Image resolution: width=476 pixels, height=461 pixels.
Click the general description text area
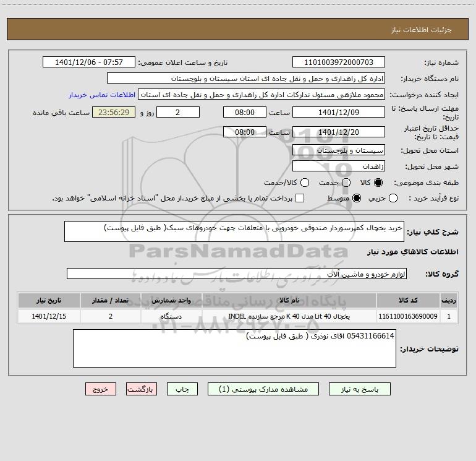[x=234, y=231]
